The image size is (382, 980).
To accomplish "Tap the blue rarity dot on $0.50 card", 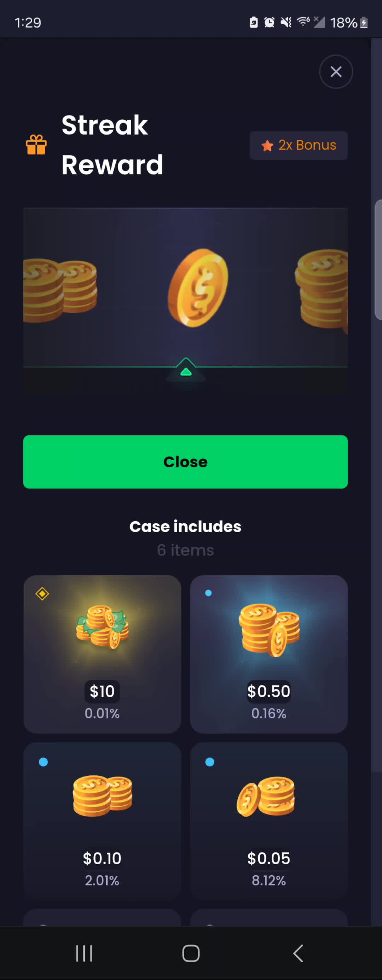I will pos(208,593).
